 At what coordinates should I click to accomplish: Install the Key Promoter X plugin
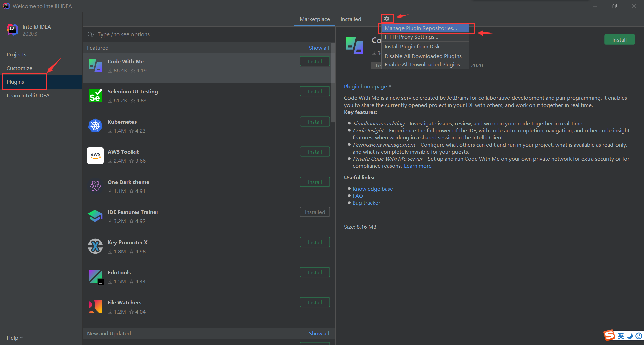coord(315,243)
